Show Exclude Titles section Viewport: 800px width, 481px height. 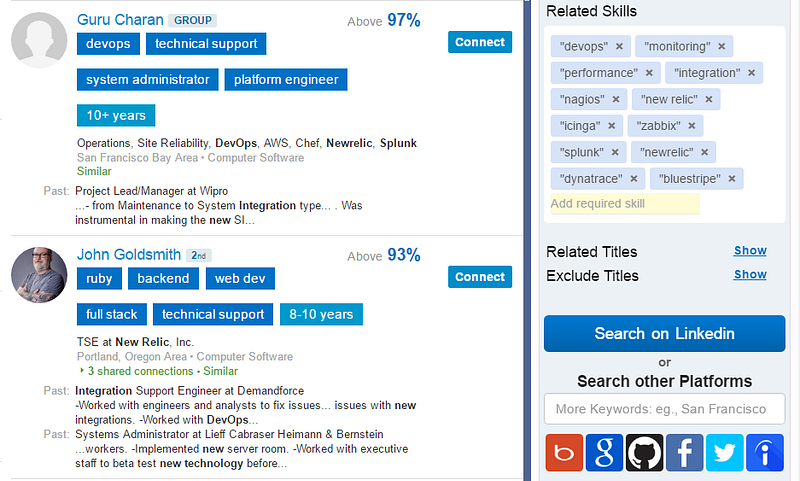point(750,274)
